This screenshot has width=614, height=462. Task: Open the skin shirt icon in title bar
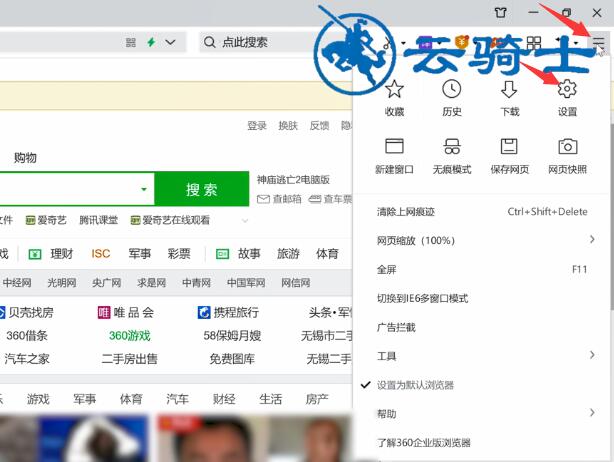tap(500, 13)
